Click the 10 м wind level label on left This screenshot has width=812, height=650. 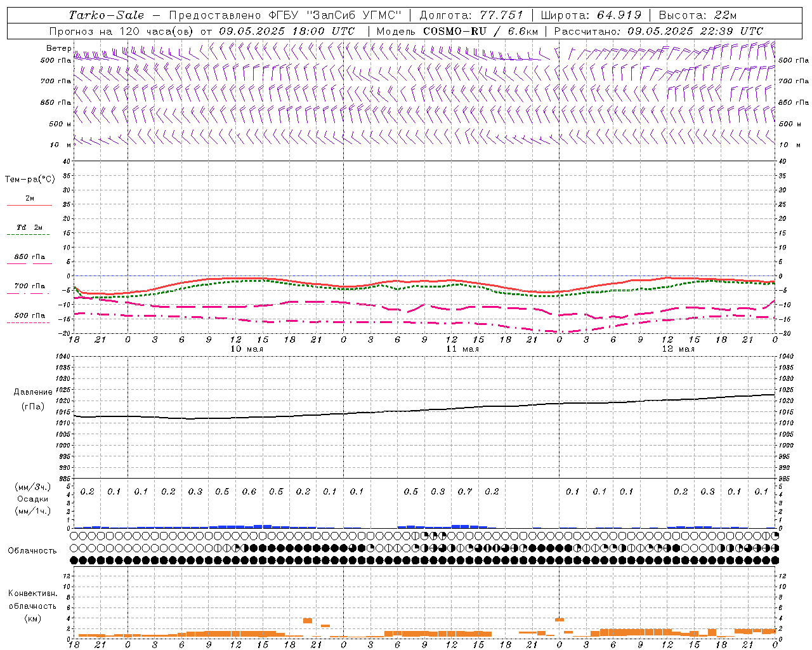60,145
